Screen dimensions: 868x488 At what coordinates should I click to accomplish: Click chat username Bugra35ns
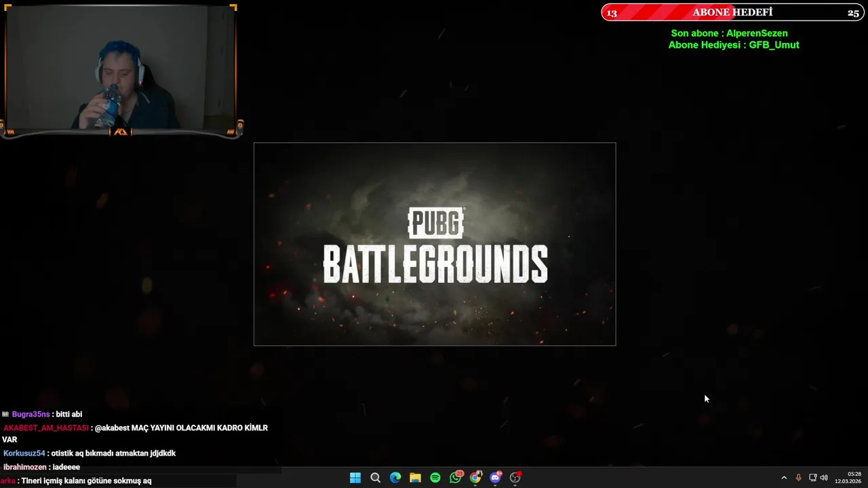pos(31,414)
